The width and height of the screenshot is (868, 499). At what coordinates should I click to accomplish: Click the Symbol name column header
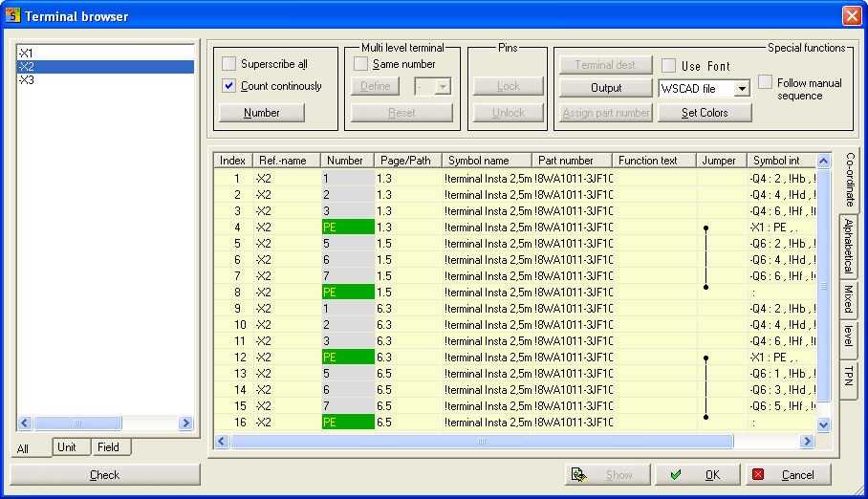(x=487, y=161)
